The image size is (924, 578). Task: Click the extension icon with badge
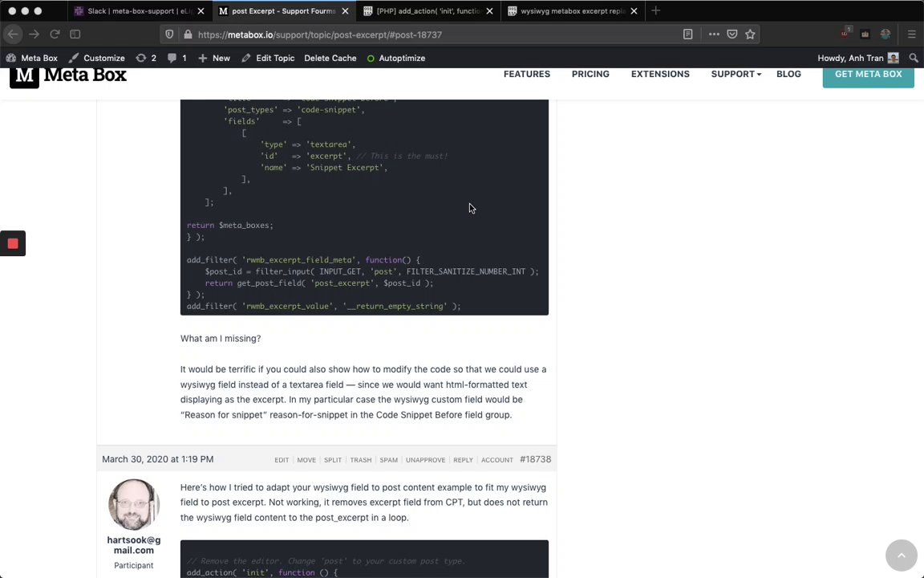pyautogui.click(x=845, y=33)
